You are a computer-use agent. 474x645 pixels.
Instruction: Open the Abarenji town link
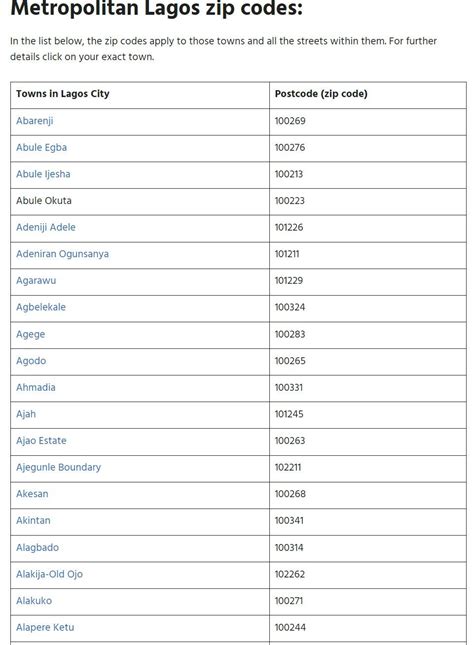point(35,121)
